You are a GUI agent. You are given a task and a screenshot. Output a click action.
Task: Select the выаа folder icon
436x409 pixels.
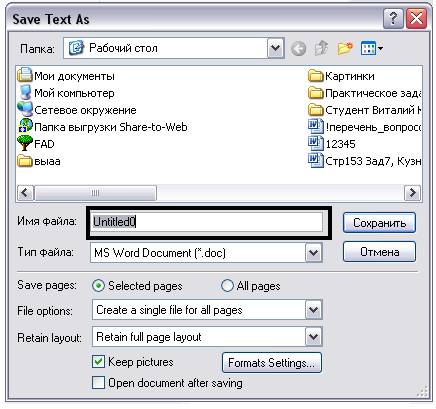pos(25,161)
